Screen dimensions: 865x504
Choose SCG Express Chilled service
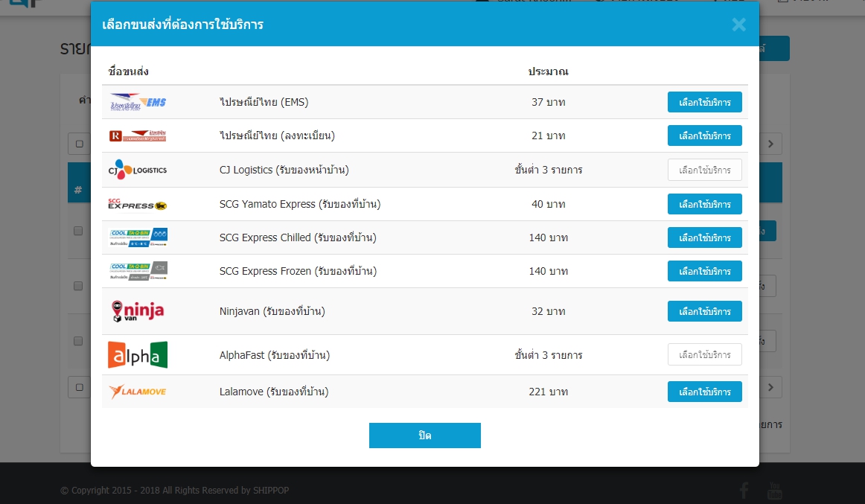(704, 237)
